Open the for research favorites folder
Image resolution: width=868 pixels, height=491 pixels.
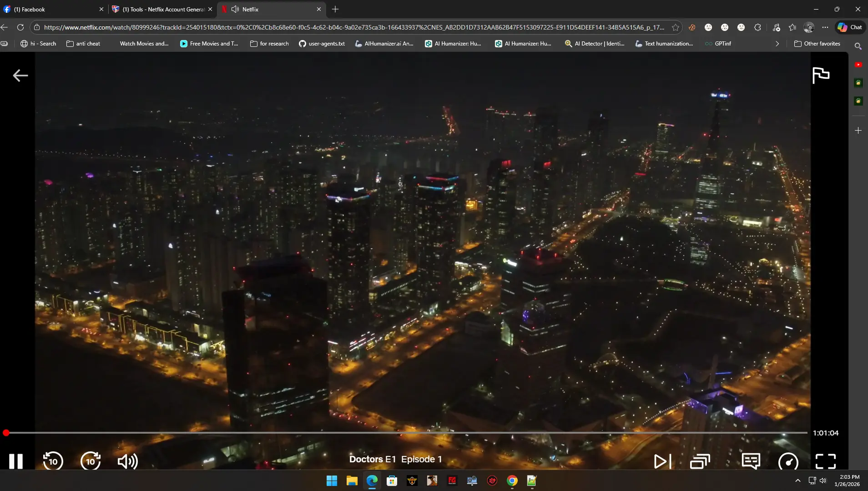(x=269, y=44)
